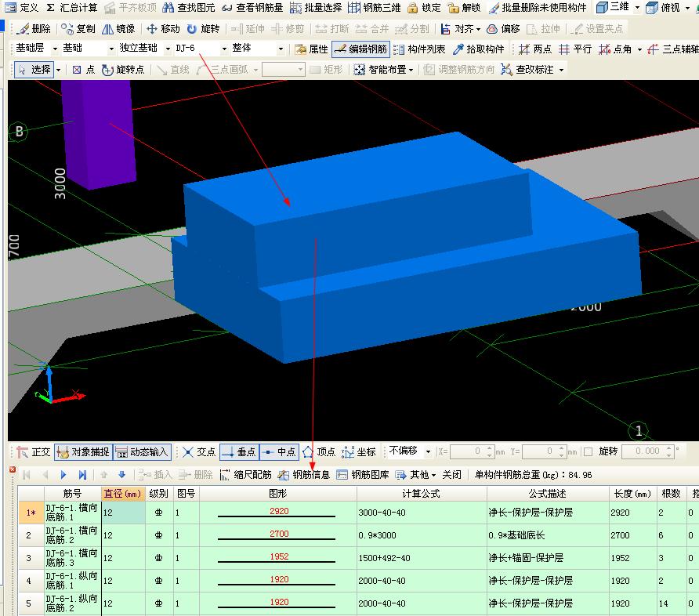Click the 解锁 unlock icon
Screen dimensions: 699x616
pyautogui.click(x=464, y=8)
